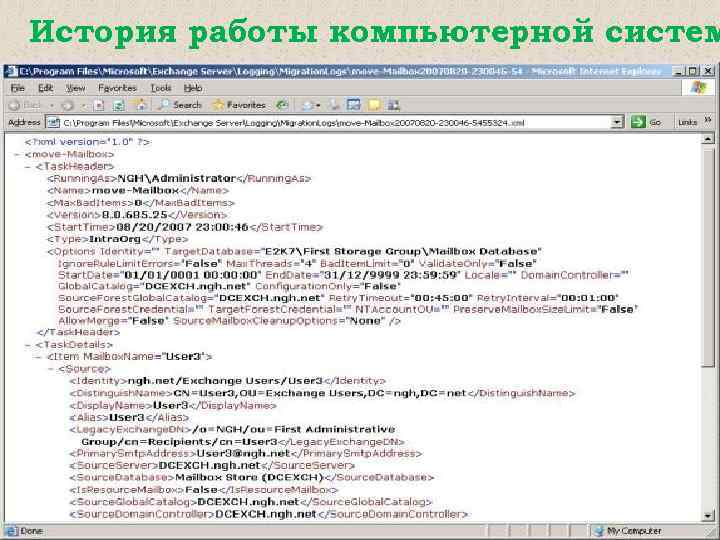
Task: Click the Discuss toolbar icon
Action: (x=374, y=105)
